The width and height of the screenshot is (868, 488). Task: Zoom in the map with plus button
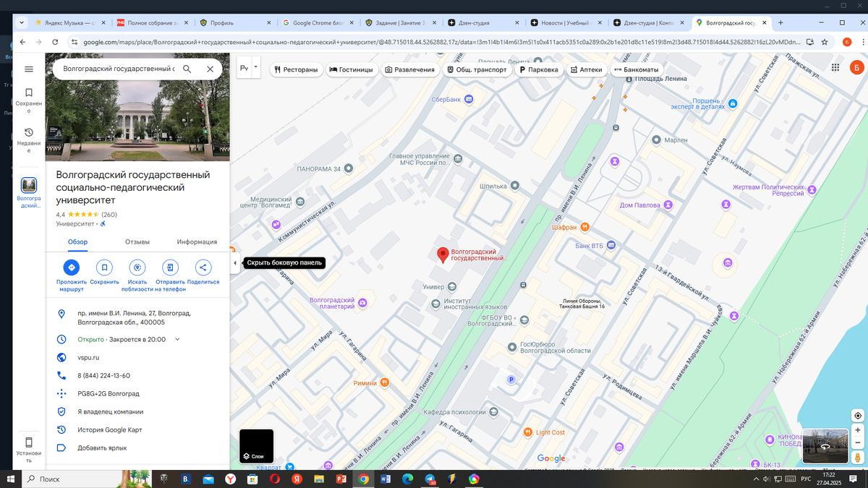click(x=857, y=430)
